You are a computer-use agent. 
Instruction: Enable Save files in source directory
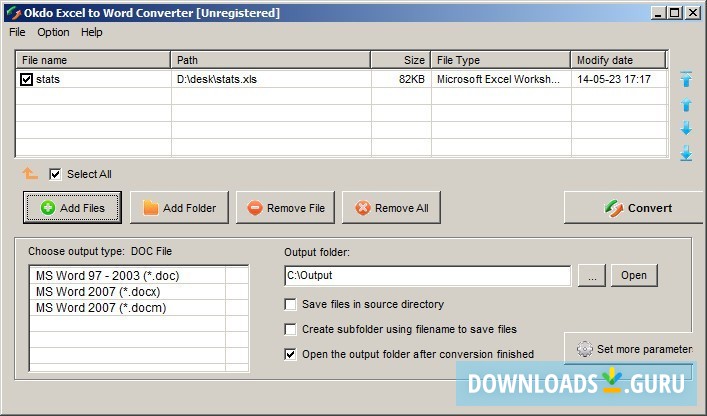[x=290, y=304]
